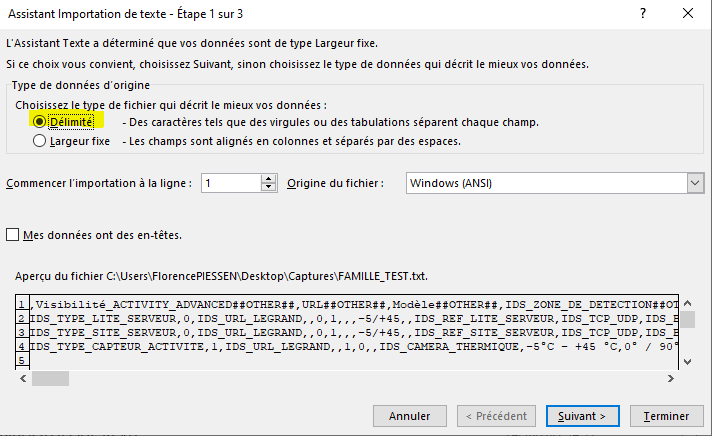Click the import start line number field

tap(231, 183)
